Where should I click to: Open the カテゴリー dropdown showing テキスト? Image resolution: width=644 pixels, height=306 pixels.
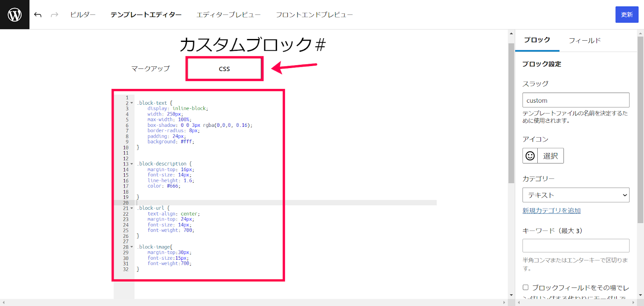[x=576, y=195]
